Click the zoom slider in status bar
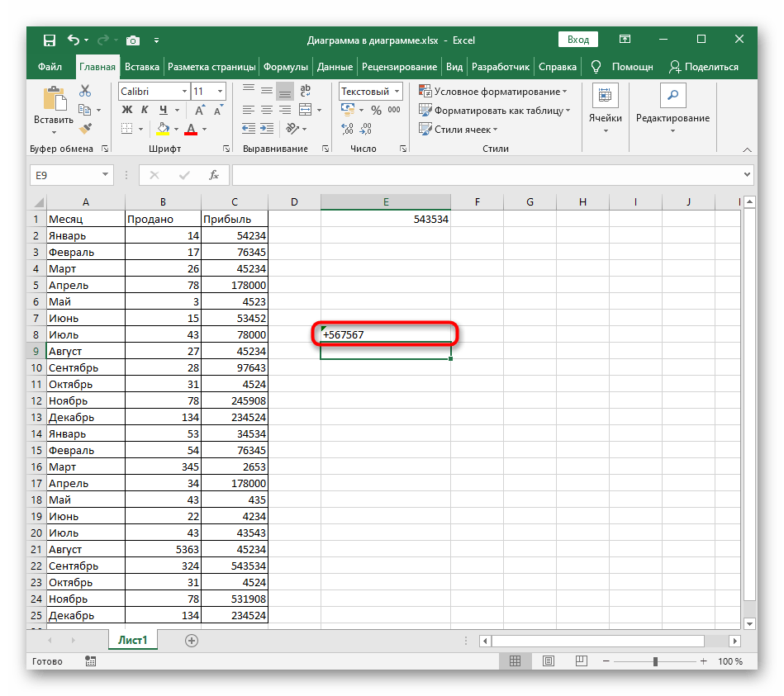 point(655,661)
